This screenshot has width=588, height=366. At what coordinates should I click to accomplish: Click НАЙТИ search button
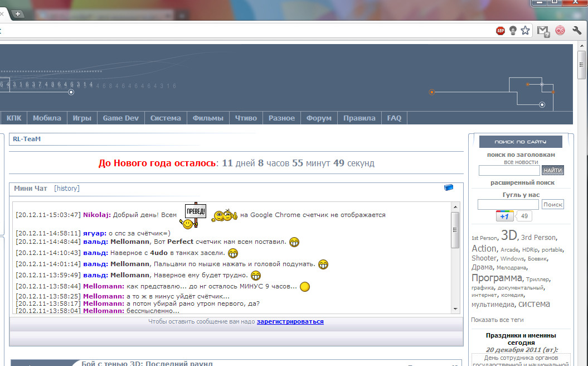tap(552, 170)
